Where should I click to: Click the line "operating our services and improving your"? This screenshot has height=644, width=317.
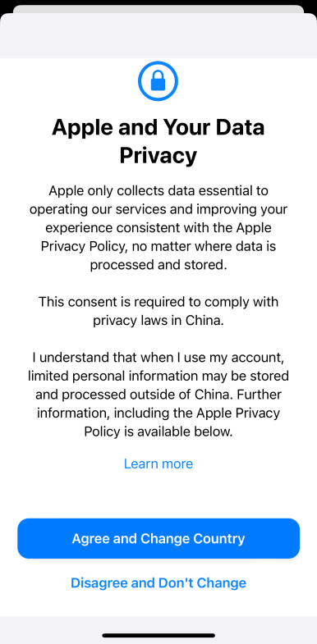[158, 209]
